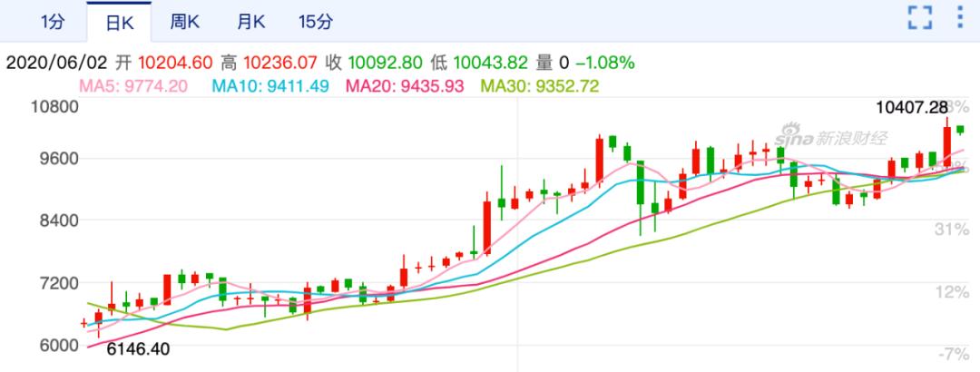This screenshot has width=980, height=372.
Task: Expand chart to fullscreen icon
Action: pyautogui.click(x=920, y=17)
